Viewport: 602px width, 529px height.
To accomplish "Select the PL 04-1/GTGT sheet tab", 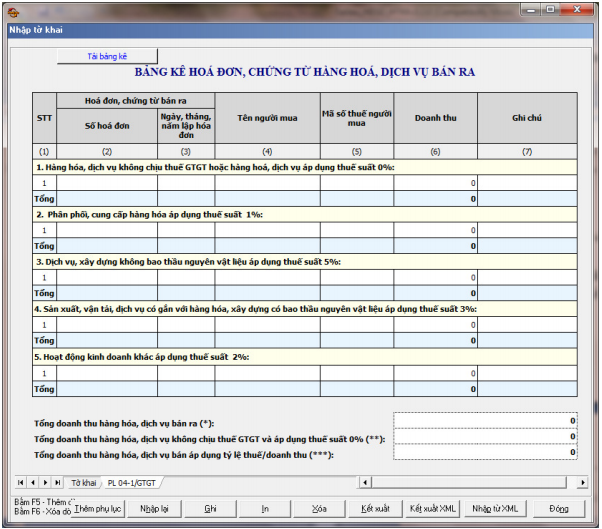I will pos(133,482).
